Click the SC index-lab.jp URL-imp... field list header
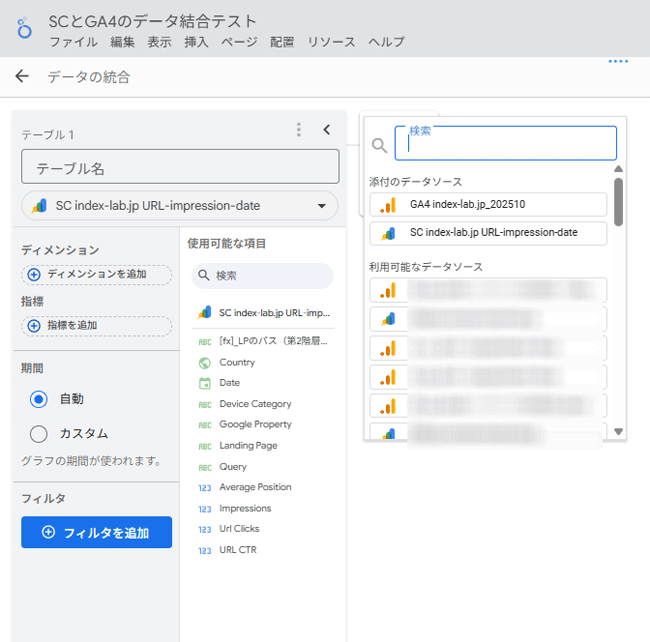 tap(263, 313)
